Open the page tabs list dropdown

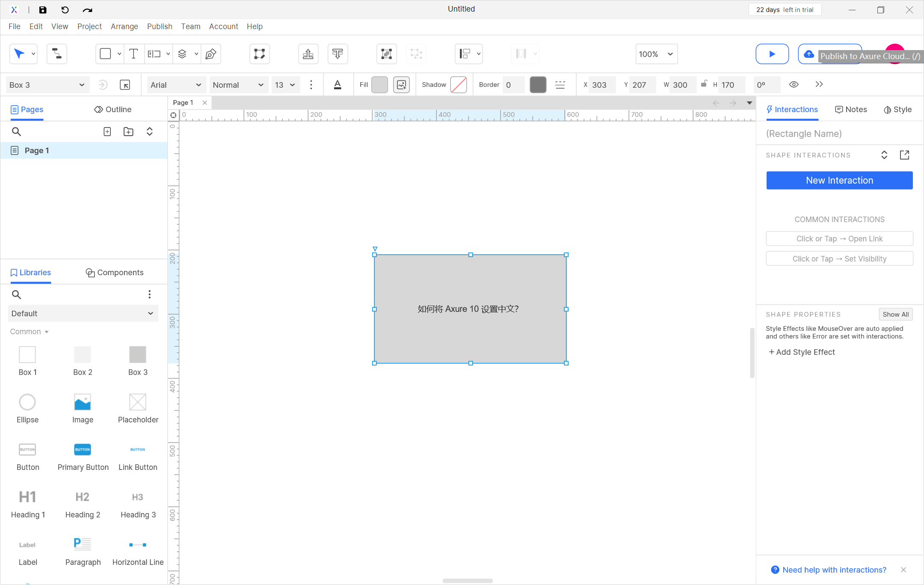point(749,103)
